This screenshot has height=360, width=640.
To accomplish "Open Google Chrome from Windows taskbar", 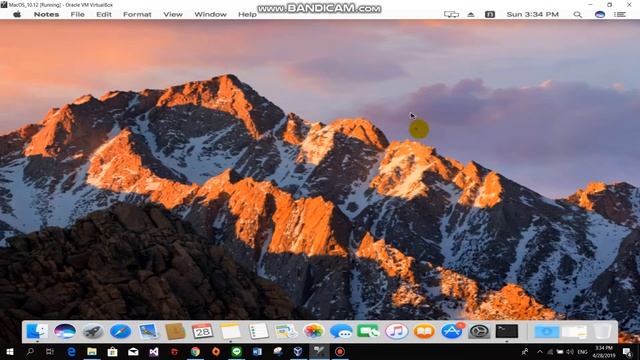I will click(195, 351).
